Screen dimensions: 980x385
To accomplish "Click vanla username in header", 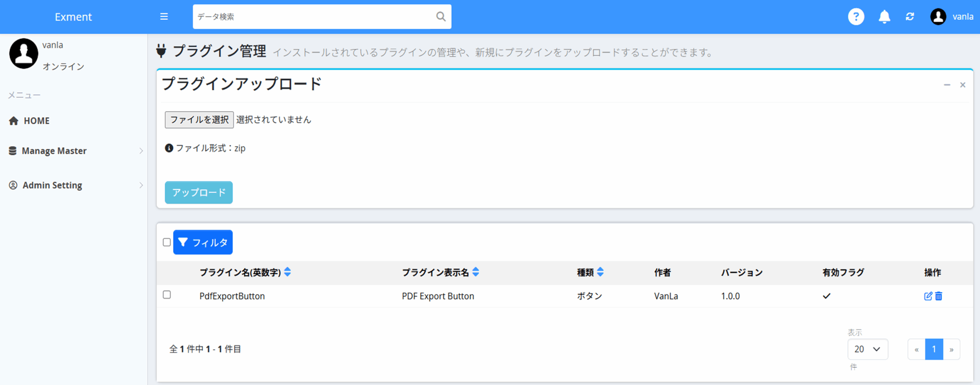I will 963,16.
